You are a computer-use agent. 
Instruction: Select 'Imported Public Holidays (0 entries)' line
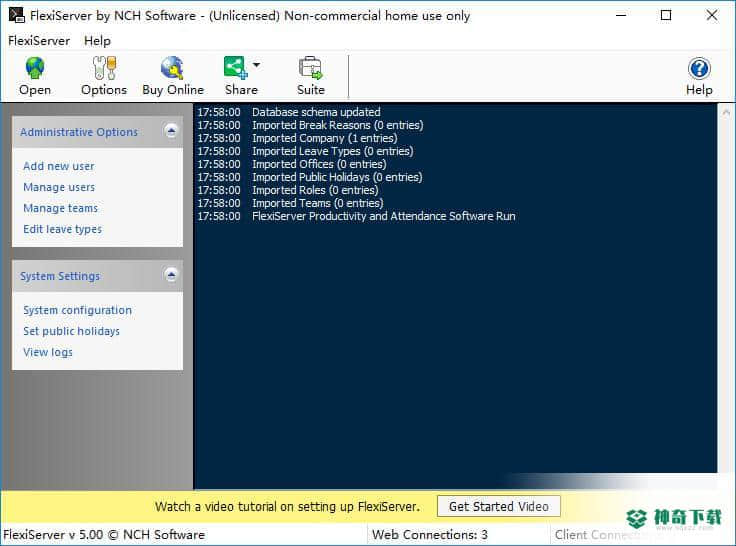click(337, 177)
